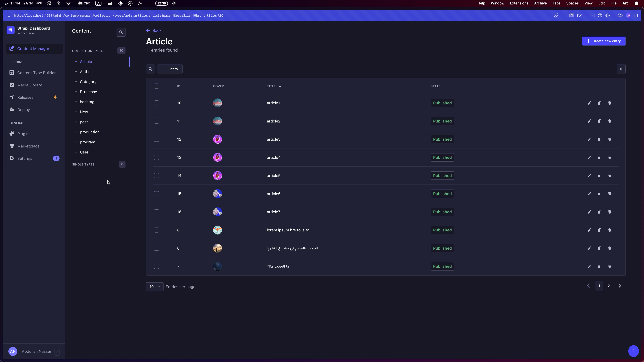
Task: Open the Filters dropdown
Action: click(x=170, y=69)
